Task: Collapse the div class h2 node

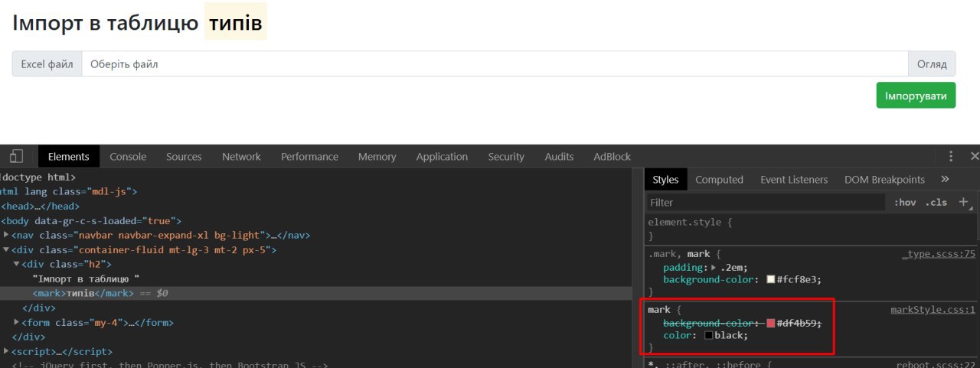Action: click(17, 264)
